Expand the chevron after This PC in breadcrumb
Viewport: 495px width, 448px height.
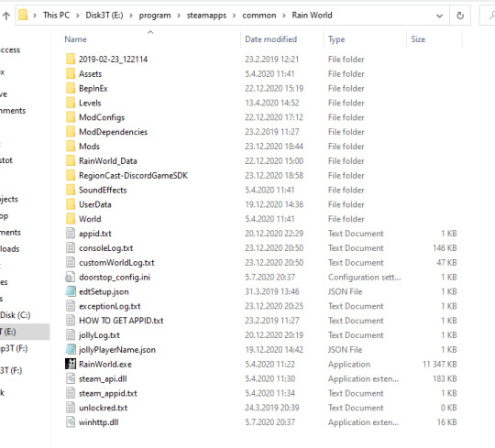click(78, 16)
